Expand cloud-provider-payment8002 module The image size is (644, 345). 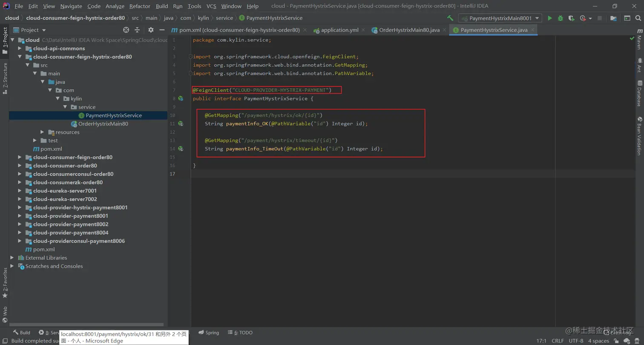(20, 224)
